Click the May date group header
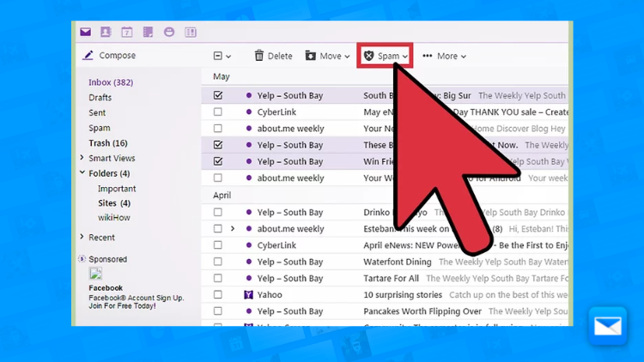The image size is (644, 362). pyautogui.click(x=221, y=76)
